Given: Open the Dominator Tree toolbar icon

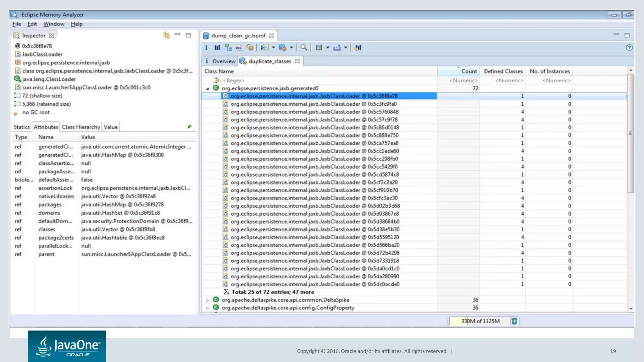Looking at the screenshot, I should (228, 48).
